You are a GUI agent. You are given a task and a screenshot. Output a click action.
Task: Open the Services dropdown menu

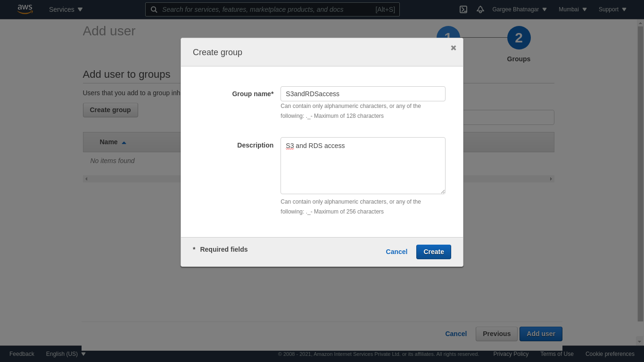[66, 9]
